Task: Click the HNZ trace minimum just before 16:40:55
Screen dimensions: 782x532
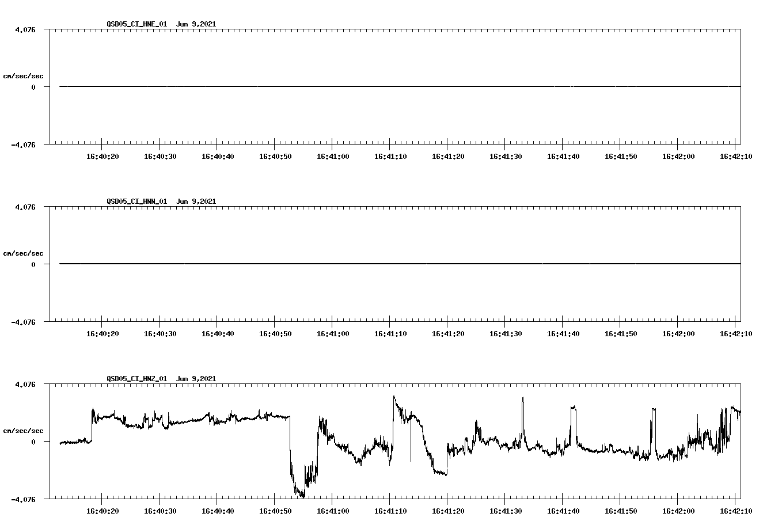Action: coord(302,496)
